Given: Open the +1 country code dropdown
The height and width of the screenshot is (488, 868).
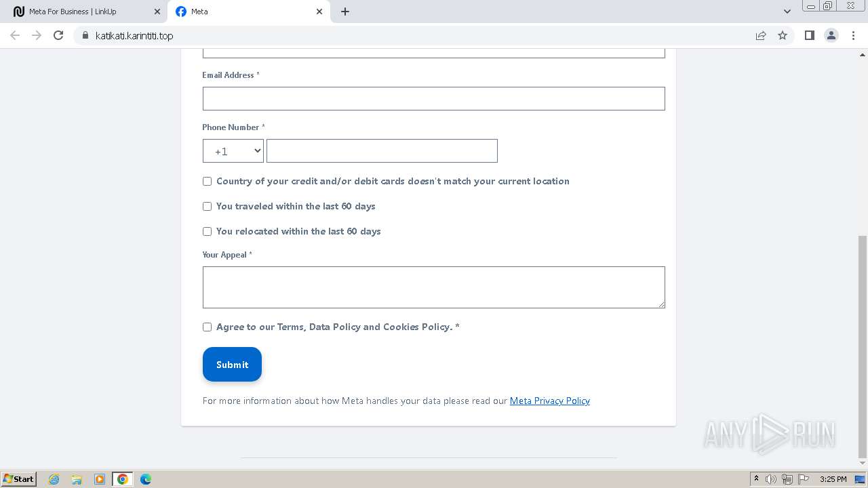Looking at the screenshot, I should 233,151.
